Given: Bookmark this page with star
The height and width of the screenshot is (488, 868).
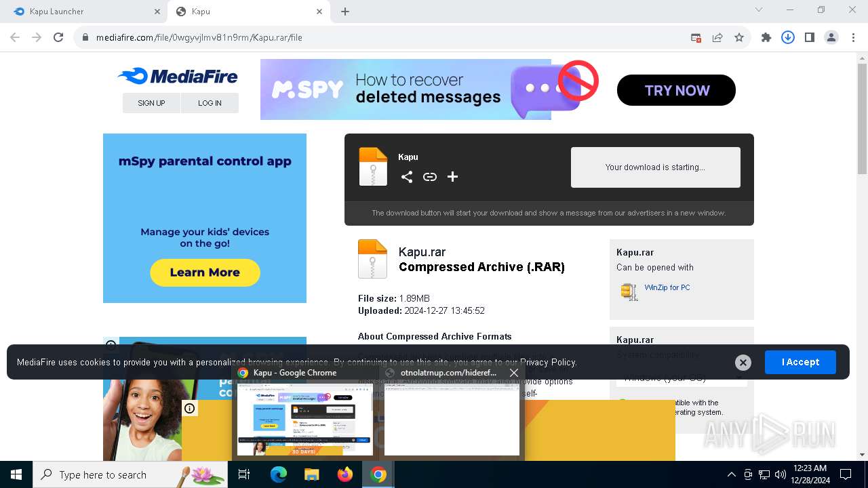Looking at the screenshot, I should tap(739, 37).
